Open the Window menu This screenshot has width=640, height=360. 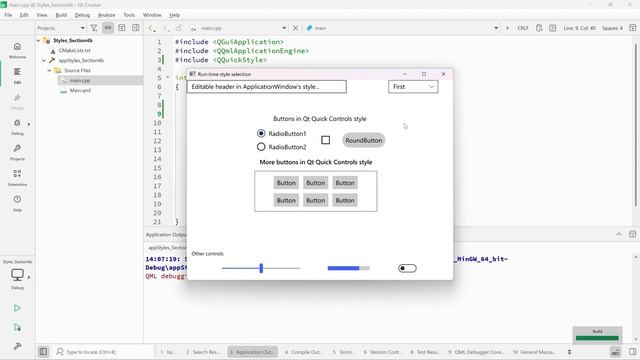point(152,15)
